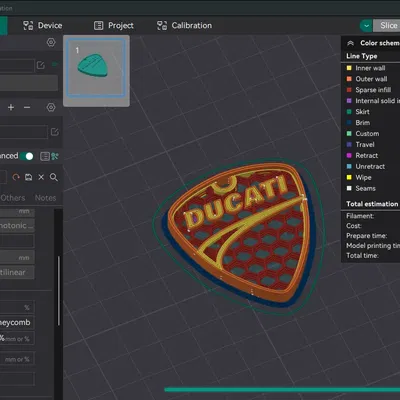Click the 'mm or %' field below honeycomb
Viewport: 400px width, 400px height.
point(17,339)
